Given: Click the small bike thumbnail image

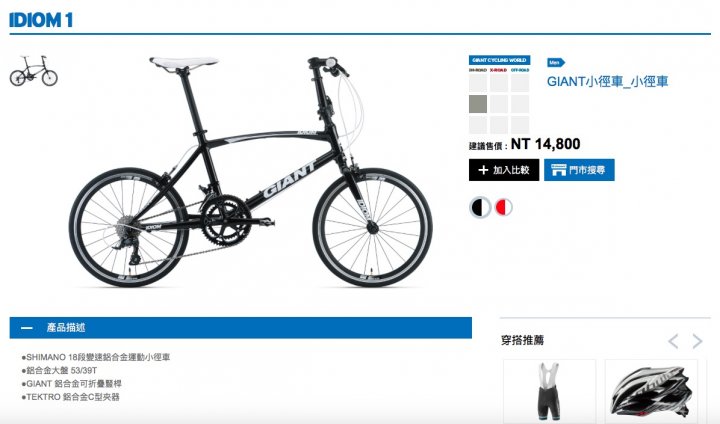Looking at the screenshot, I should click(x=34, y=71).
